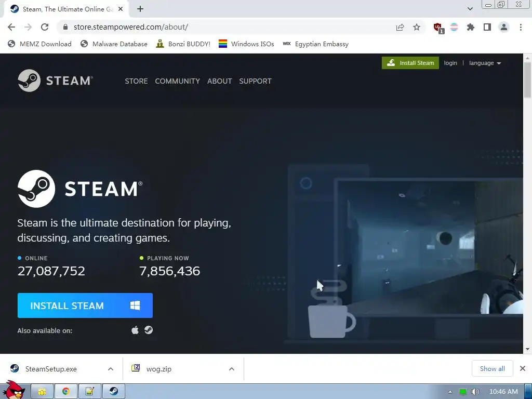The width and height of the screenshot is (532, 399).
Task: Open the Windows ISOs bookmark
Action: (246, 44)
